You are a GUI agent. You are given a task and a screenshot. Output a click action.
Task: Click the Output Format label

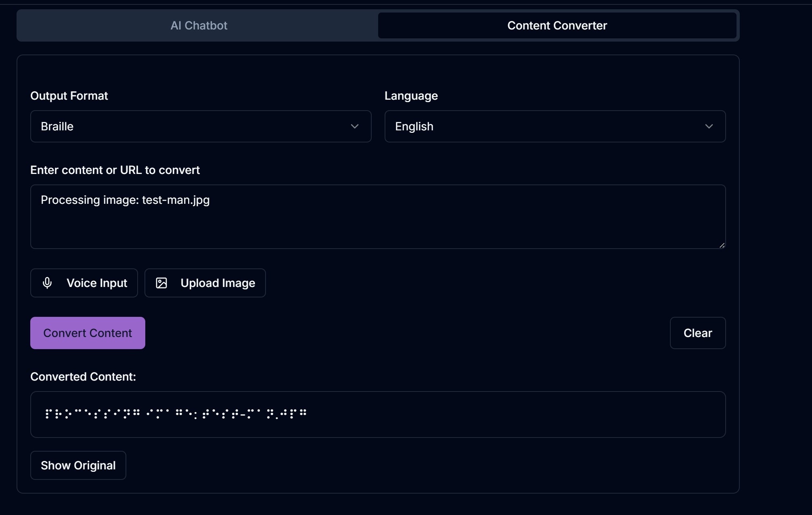pyautogui.click(x=69, y=96)
